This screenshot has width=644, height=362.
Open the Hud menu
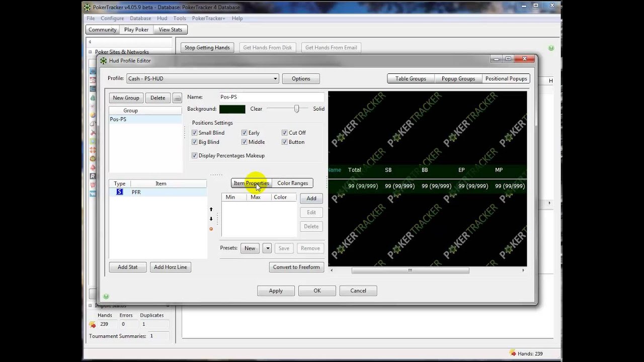click(x=162, y=18)
